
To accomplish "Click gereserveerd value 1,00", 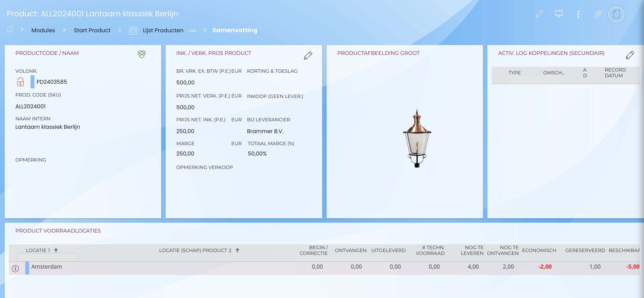I will point(595,267).
